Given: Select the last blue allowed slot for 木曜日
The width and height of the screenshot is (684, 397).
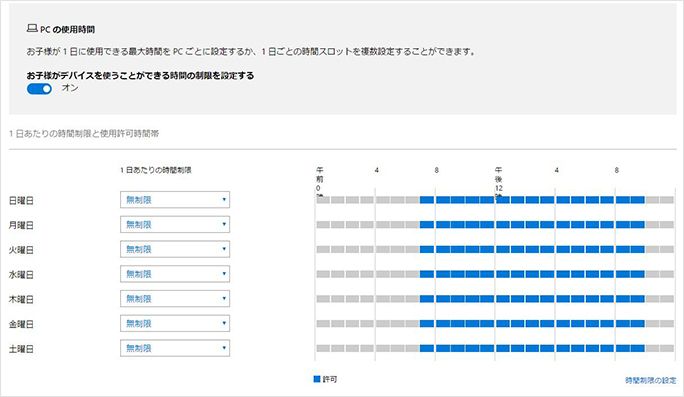Looking at the screenshot, I should pyautogui.click(x=637, y=299).
